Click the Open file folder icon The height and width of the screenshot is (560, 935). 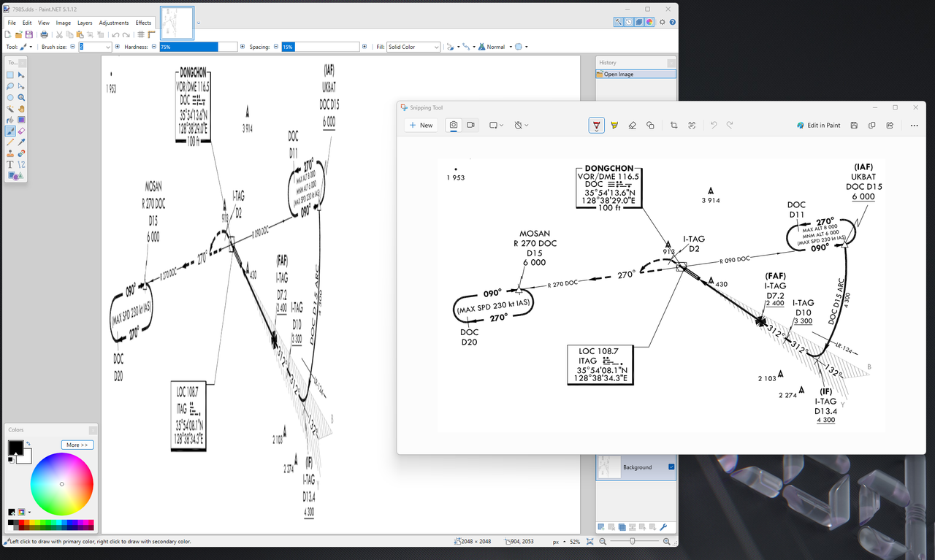[x=19, y=34]
